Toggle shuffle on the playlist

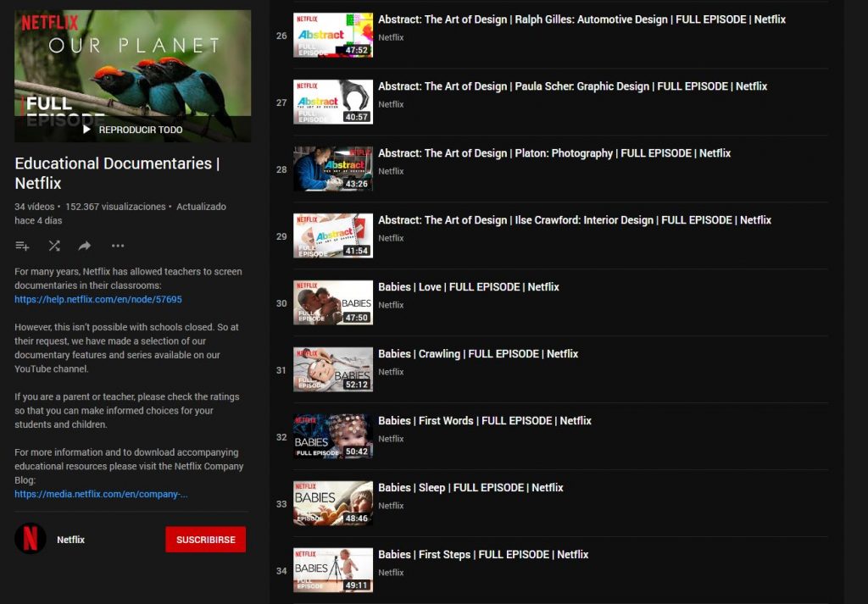53,246
